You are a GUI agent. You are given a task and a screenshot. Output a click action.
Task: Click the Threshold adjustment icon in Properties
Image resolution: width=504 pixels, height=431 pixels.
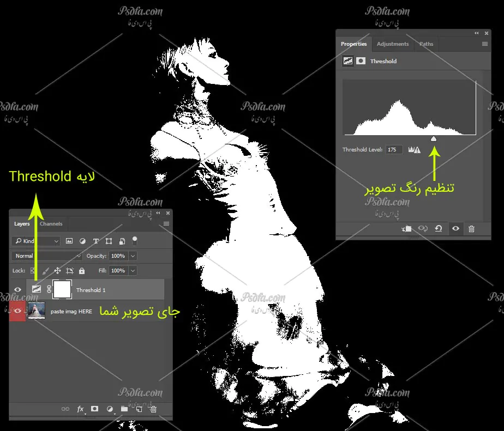[x=348, y=61]
